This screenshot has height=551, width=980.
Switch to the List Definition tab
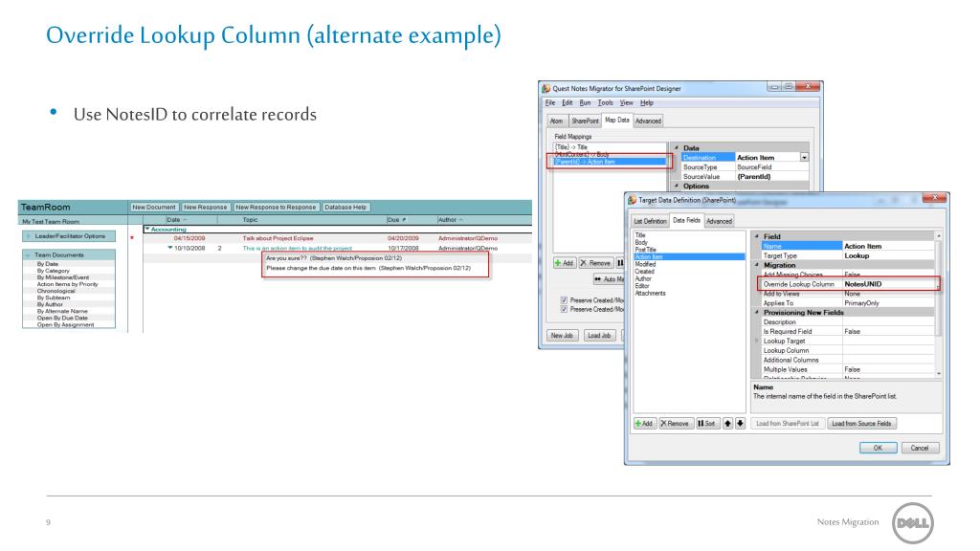point(650,221)
